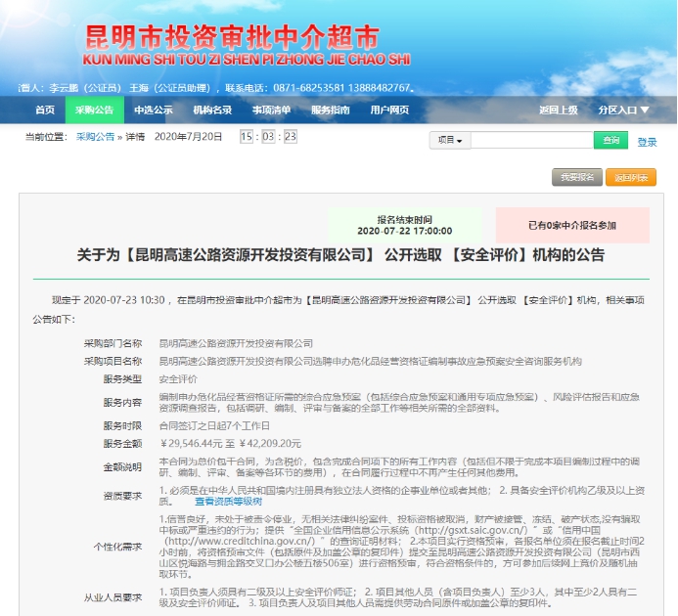Navigate to the 用户网页 menu item
The image size is (678, 616).
389,110
